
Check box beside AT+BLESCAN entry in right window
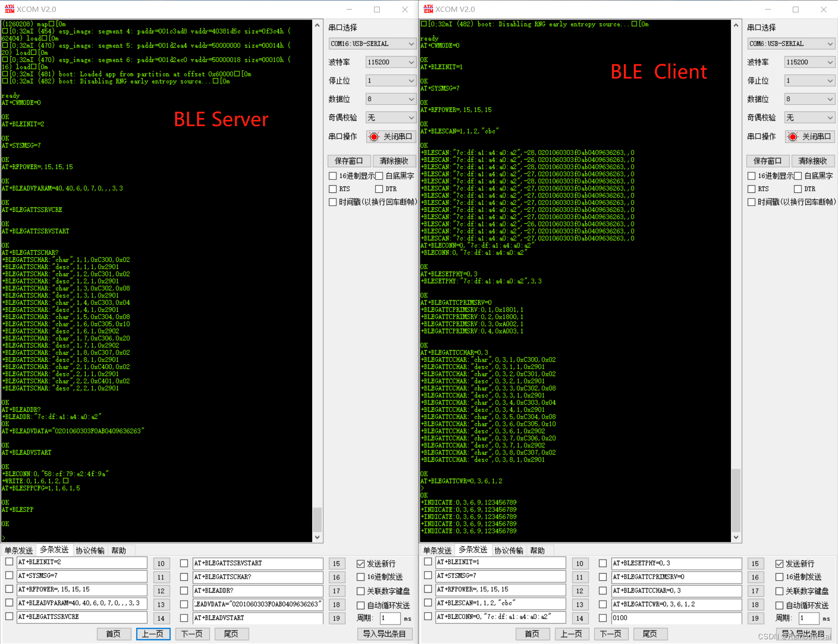point(428,603)
